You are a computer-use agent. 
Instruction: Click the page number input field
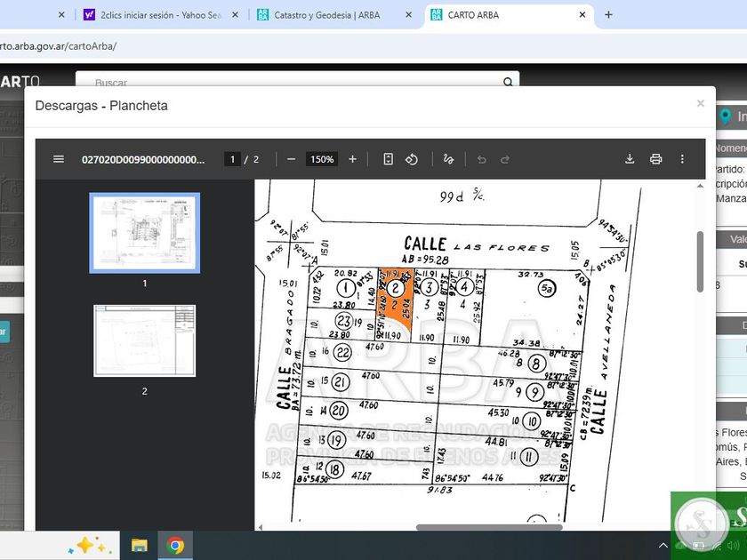(232, 159)
